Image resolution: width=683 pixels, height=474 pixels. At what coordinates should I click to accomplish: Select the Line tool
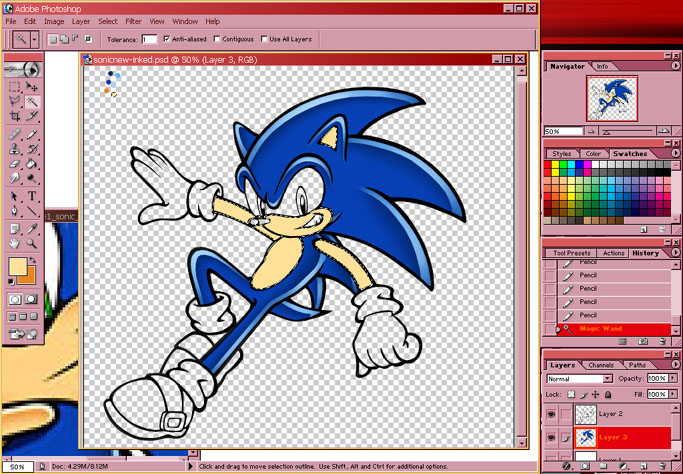pyautogui.click(x=31, y=211)
